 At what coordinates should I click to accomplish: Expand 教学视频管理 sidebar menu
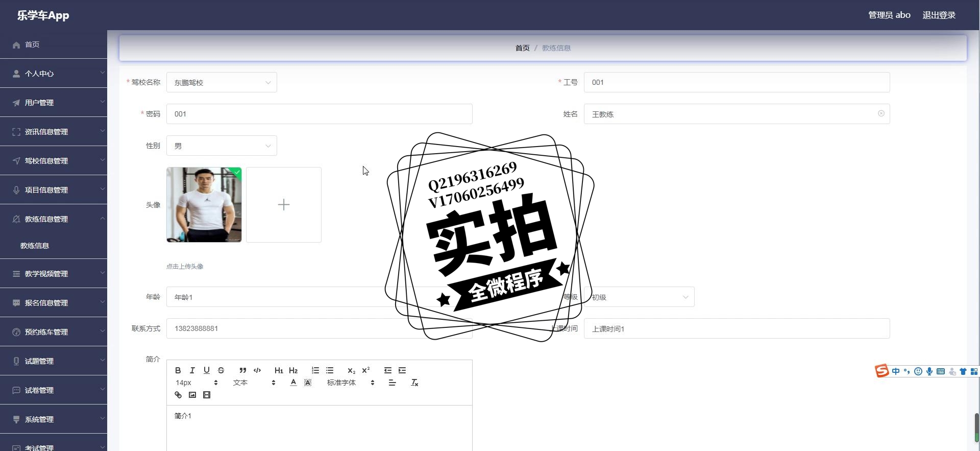point(54,274)
